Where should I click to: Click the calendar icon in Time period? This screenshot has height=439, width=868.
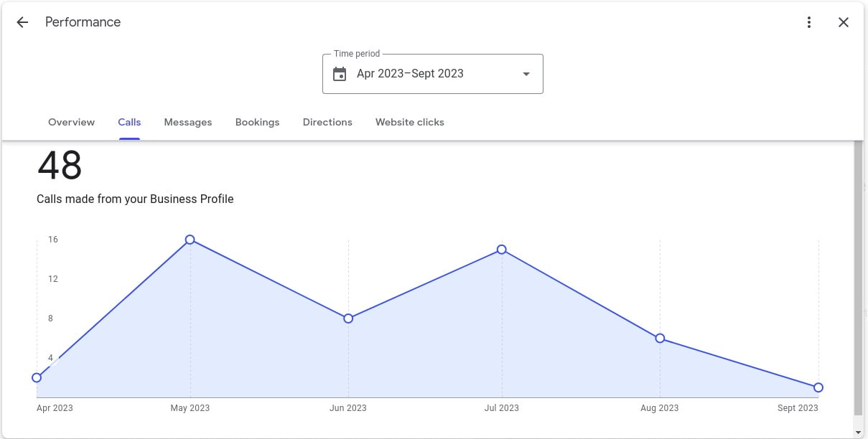340,74
